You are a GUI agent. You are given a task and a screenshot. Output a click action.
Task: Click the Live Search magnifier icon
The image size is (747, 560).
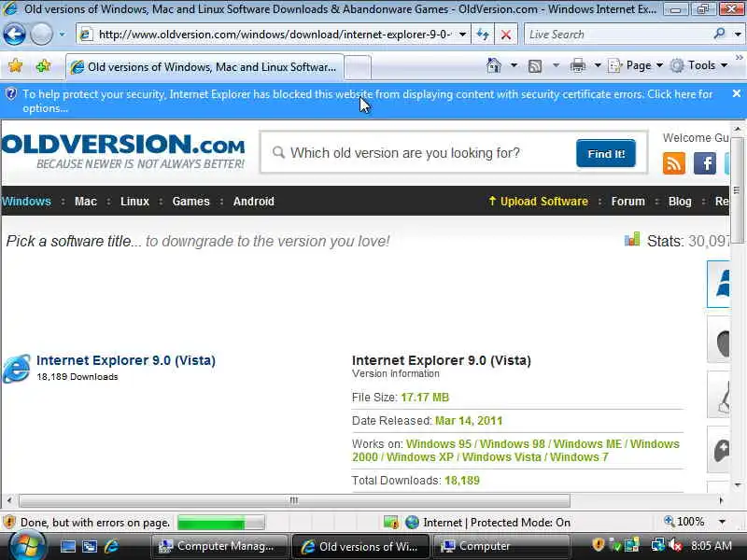pyautogui.click(x=719, y=34)
